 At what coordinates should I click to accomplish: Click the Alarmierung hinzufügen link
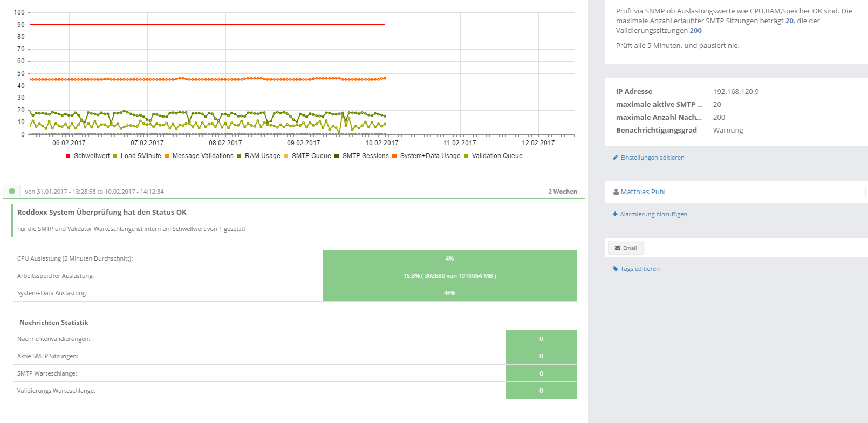coord(653,214)
